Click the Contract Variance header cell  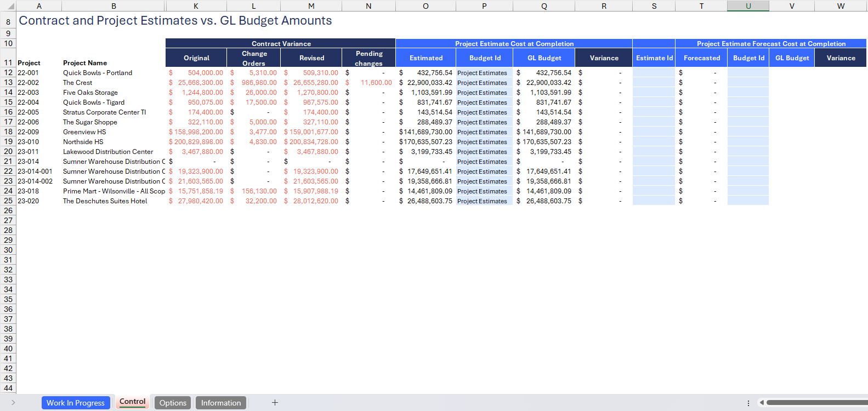tap(281, 43)
